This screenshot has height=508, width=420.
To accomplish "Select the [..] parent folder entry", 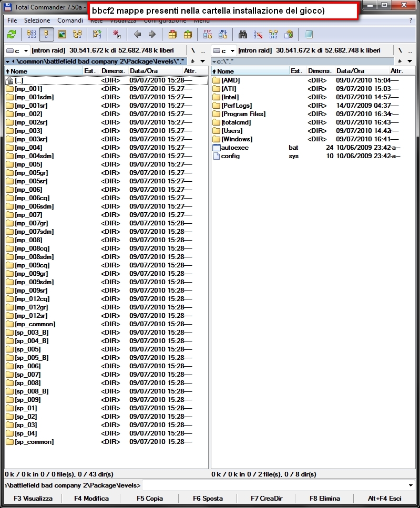I will [106, 80].
